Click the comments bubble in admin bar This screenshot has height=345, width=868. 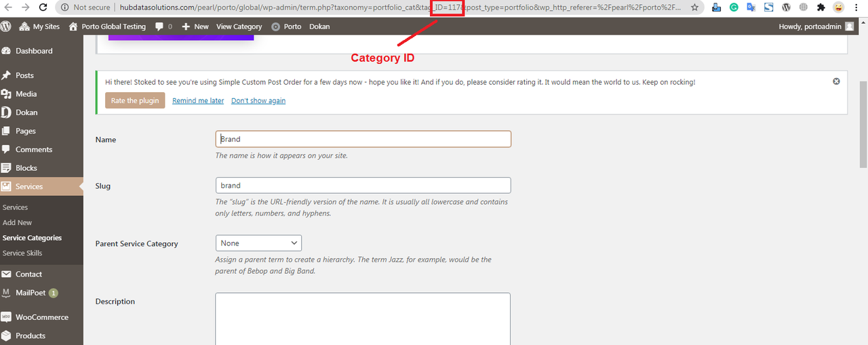[x=163, y=26]
